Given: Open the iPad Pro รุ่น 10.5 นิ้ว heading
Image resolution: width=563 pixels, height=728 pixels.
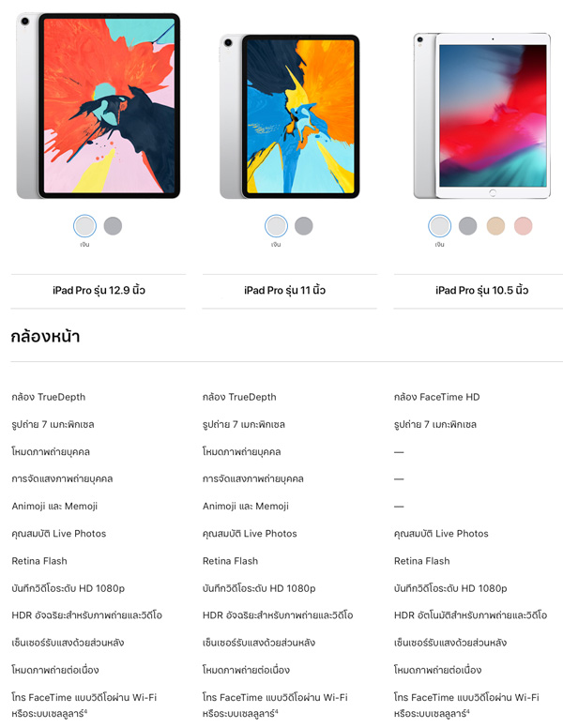Looking at the screenshot, I should [x=481, y=291].
